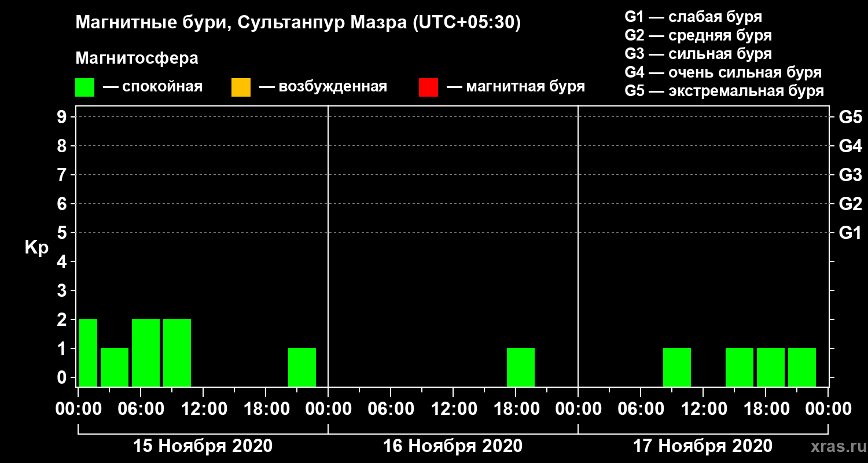Click the '18:00' time label under 15 November
Viewport: 868px width, 463px height.
pos(266,409)
